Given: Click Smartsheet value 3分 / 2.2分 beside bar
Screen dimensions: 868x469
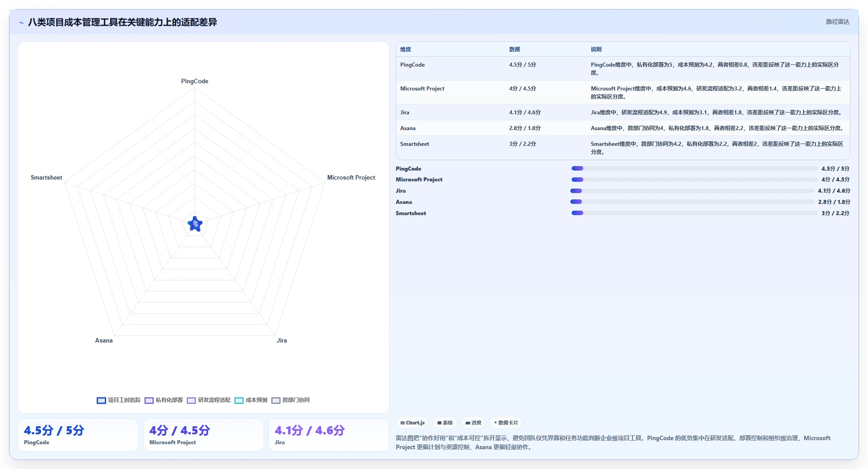Looking at the screenshot, I should click(836, 213).
